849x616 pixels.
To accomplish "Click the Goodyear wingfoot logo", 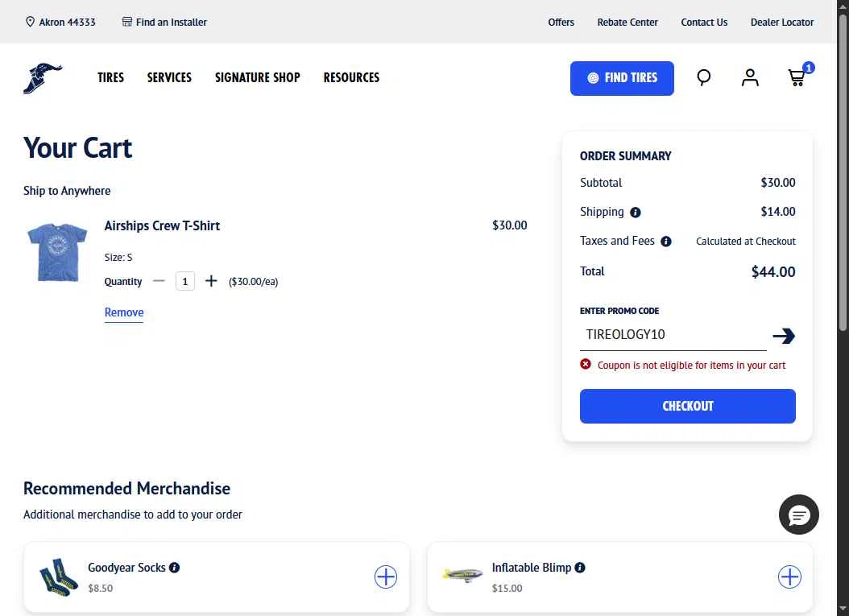I will coord(43,78).
